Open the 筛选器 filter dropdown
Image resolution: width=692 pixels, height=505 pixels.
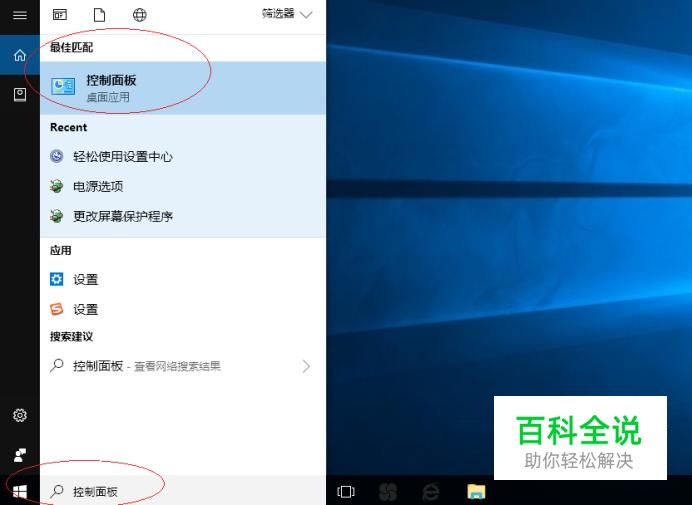click(287, 15)
